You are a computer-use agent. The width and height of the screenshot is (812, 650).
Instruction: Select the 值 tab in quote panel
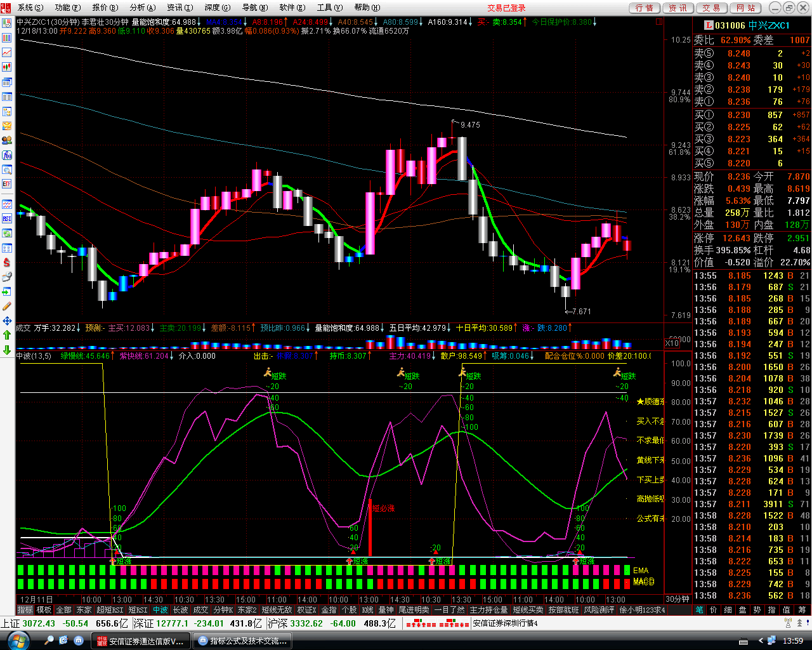tap(787, 610)
